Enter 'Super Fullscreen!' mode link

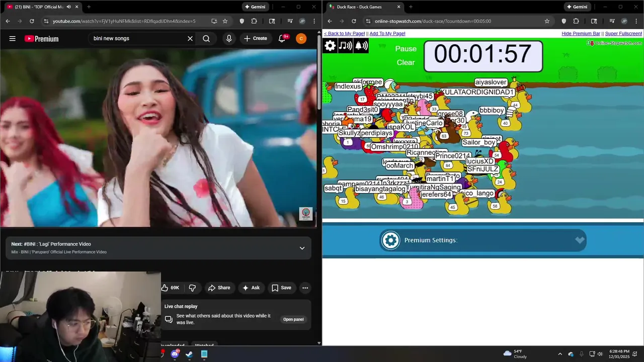(623, 34)
